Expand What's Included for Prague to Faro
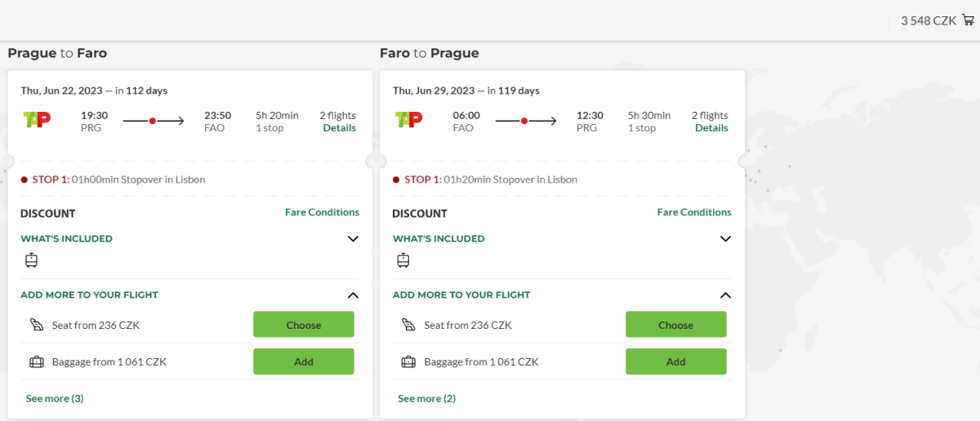This screenshot has height=421, width=980. (x=353, y=239)
